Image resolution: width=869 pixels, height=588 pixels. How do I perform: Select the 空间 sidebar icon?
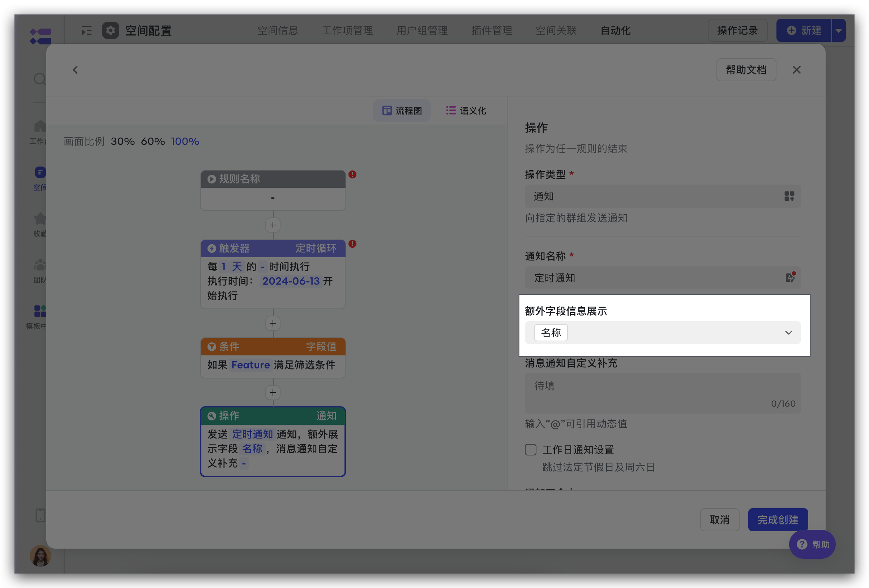(40, 172)
